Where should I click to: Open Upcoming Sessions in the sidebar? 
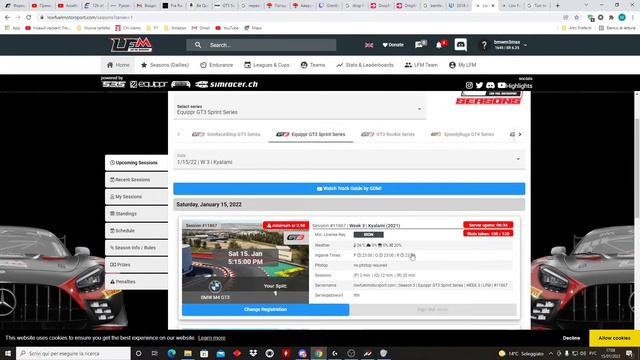pos(136,163)
